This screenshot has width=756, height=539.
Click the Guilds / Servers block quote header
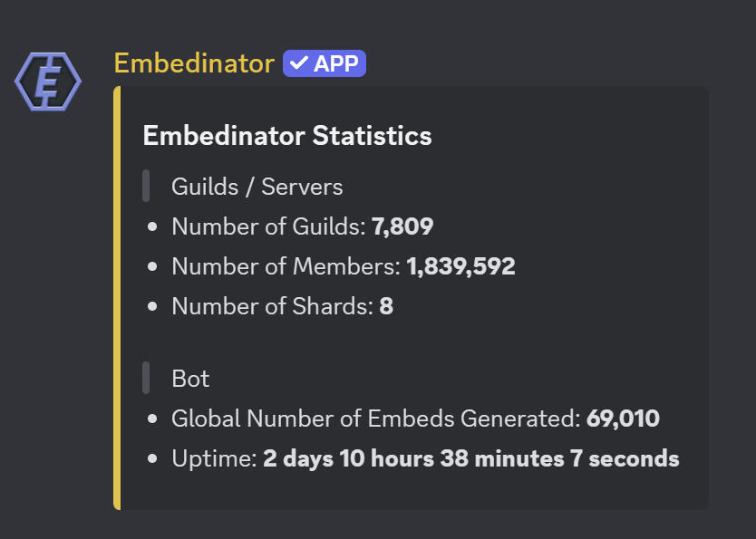[257, 187]
